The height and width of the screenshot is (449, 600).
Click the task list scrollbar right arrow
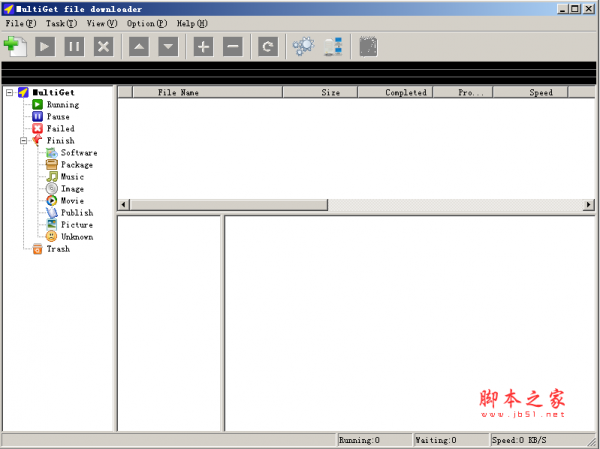(589, 205)
